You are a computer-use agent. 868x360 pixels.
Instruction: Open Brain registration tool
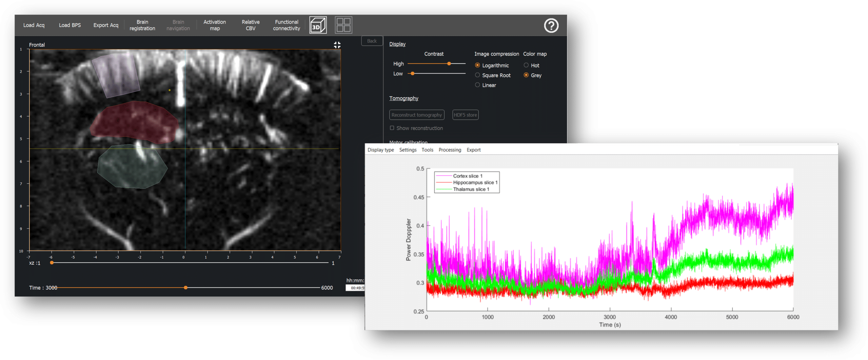[142, 25]
